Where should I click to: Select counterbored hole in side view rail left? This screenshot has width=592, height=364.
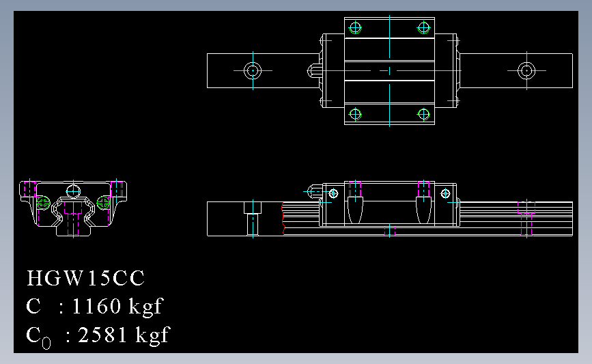[x=253, y=219]
